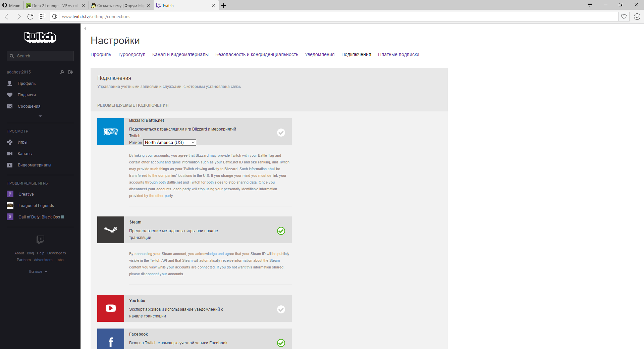Open Видеоматериалы in the sidebar

click(35, 165)
